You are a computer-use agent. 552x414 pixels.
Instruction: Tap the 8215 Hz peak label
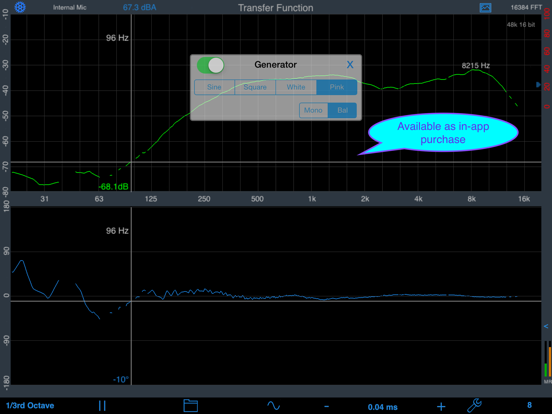476,65
